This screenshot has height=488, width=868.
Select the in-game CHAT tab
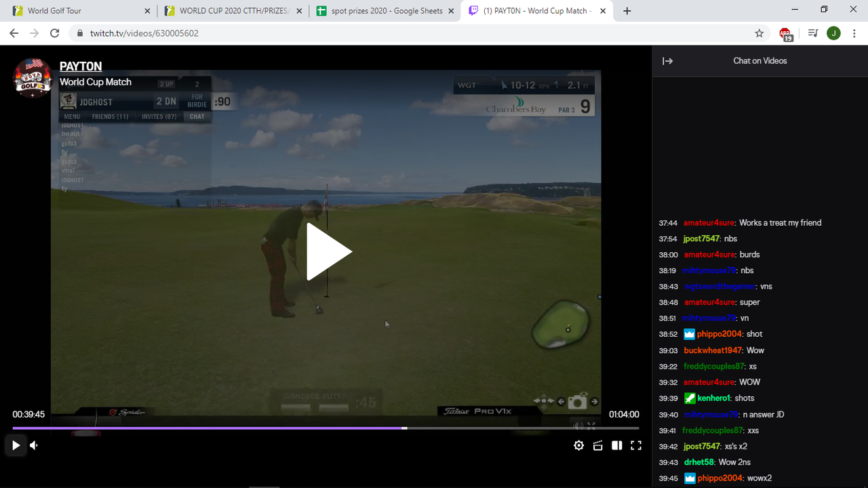point(197,117)
